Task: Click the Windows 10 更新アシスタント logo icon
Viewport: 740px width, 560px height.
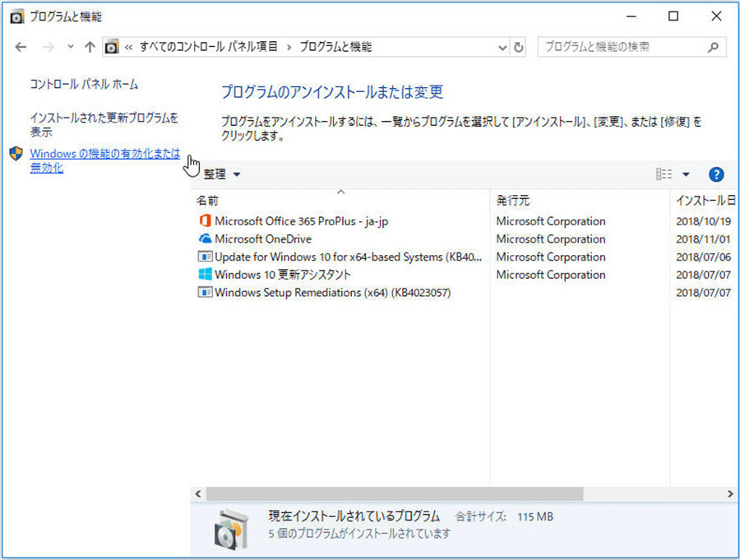Action: (205, 275)
